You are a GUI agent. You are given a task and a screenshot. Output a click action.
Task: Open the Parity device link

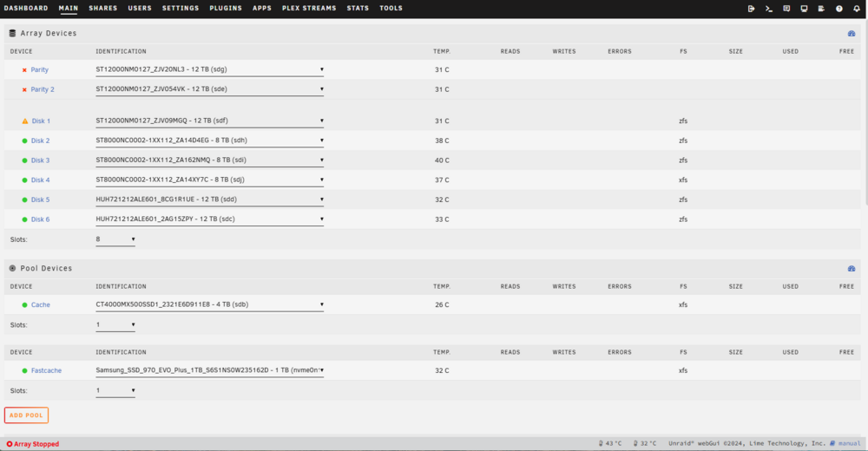39,69
